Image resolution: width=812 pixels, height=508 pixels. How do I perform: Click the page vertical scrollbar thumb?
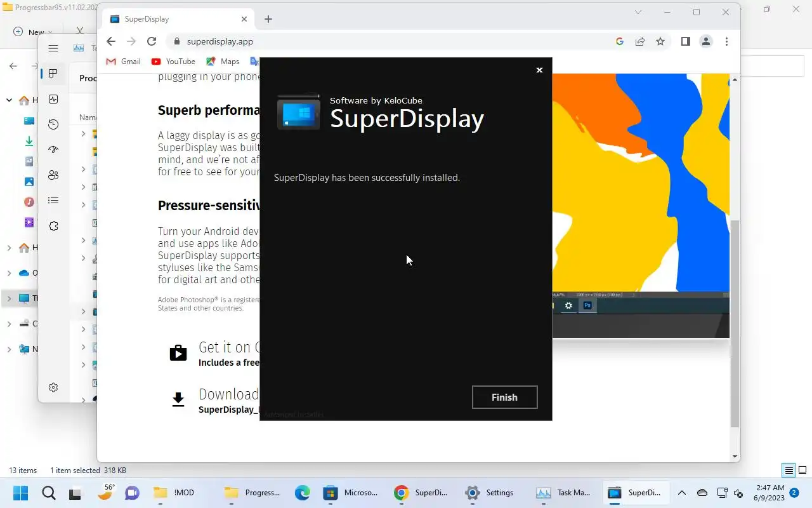tap(735, 324)
